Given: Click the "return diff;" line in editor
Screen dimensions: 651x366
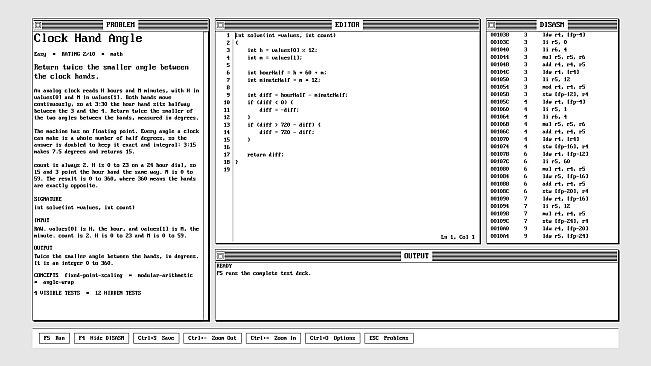Looking at the screenshot, I should coord(266,155).
